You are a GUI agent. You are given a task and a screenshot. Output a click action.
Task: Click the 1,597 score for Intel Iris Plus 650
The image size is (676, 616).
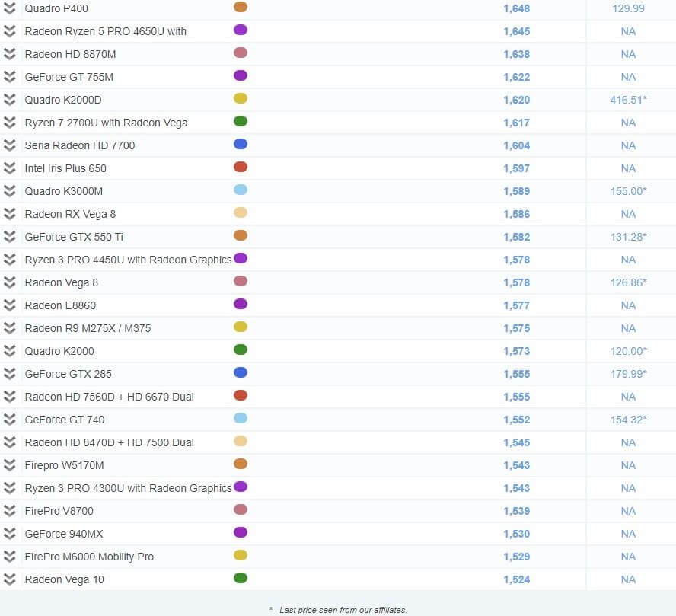click(x=516, y=168)
